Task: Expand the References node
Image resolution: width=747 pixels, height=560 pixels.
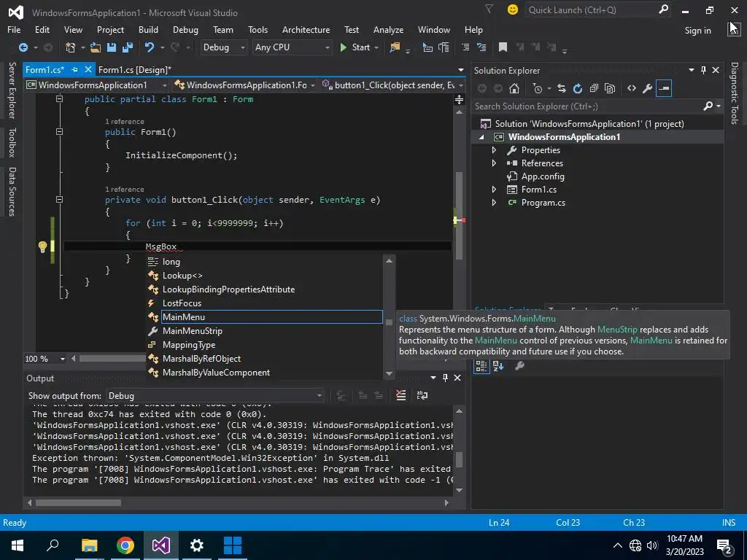Action: tap(494, 163)
